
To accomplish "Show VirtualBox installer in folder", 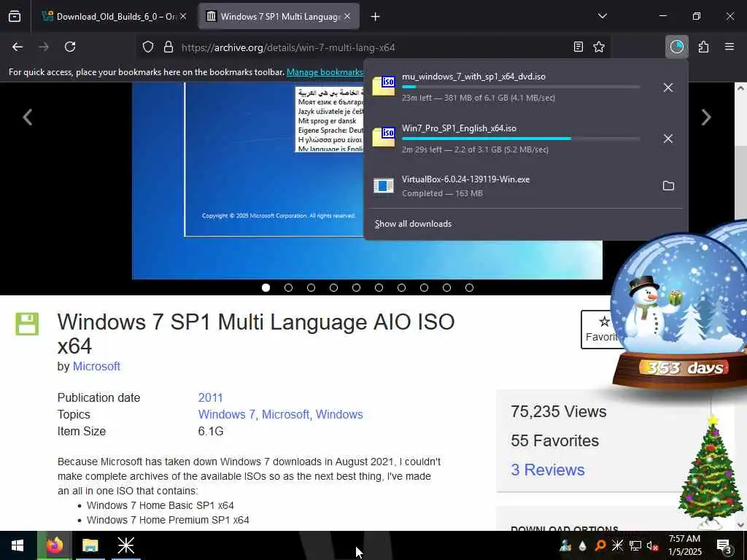I will (x=668, y=186).
